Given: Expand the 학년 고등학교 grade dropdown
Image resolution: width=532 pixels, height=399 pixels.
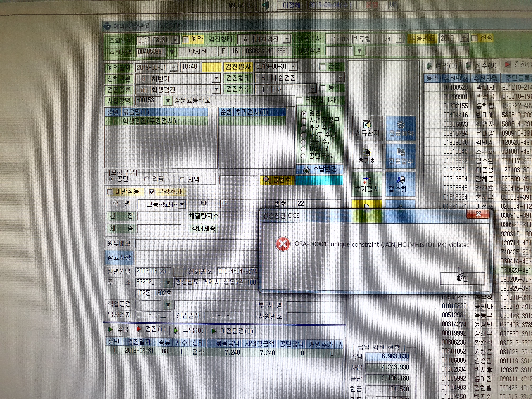Looking at the screenshot, I should [182, 204].
